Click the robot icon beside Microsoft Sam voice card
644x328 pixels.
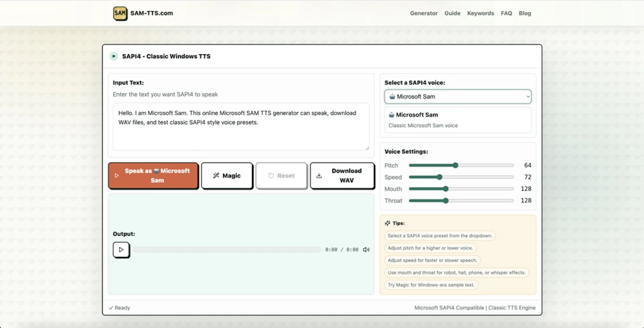392,115
